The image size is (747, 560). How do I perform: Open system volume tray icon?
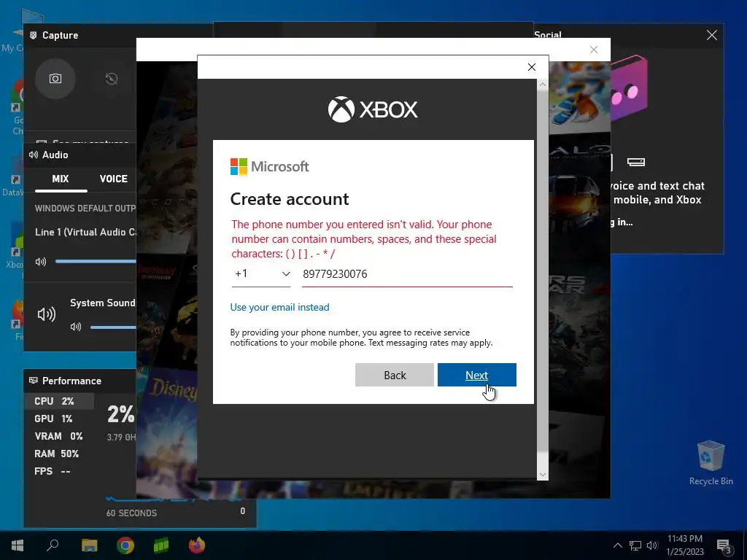[652, 545]
